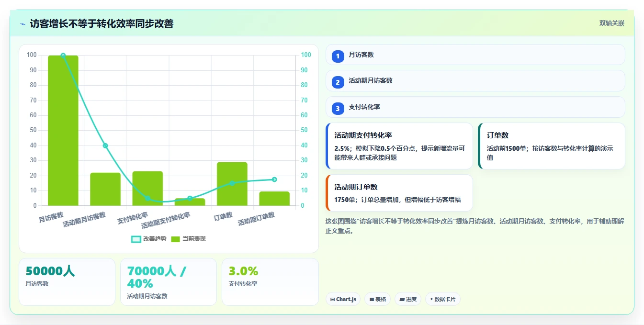The height and width of the screenshot is (325, 644).
Task: Click the lightning icon beside the title
Action: coord(23,24)
